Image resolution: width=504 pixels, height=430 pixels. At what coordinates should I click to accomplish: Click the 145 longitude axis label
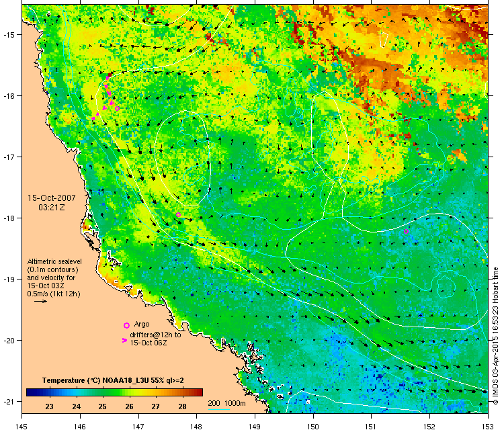click(22, 426)
